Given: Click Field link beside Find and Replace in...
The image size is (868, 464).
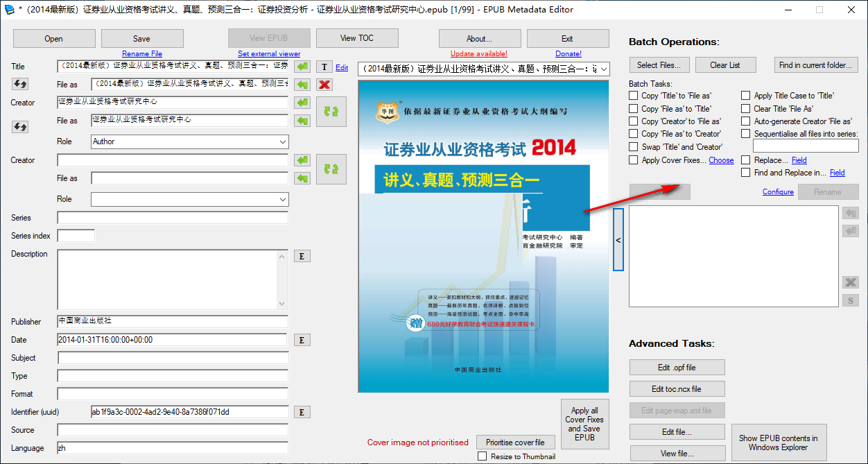Looking at the screenshot, I should 837,173.
